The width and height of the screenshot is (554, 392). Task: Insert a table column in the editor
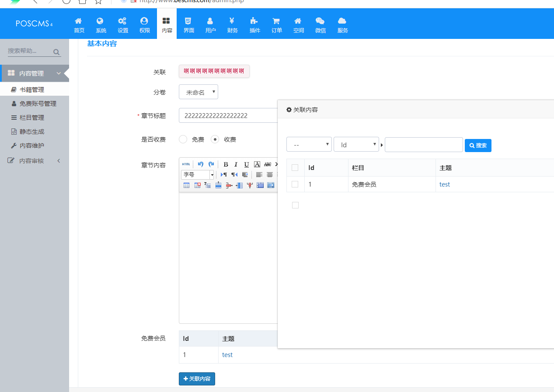[239, 185]
